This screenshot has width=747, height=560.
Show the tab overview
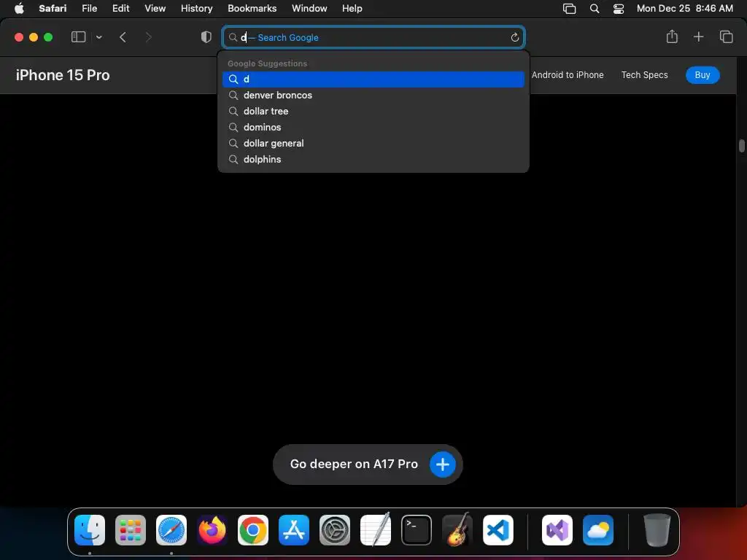(726, 36)
